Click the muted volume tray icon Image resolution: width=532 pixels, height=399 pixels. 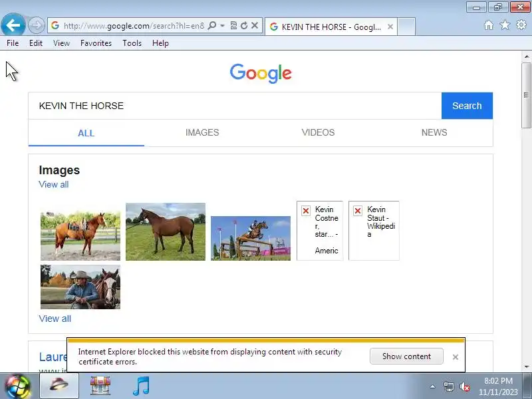464,386
